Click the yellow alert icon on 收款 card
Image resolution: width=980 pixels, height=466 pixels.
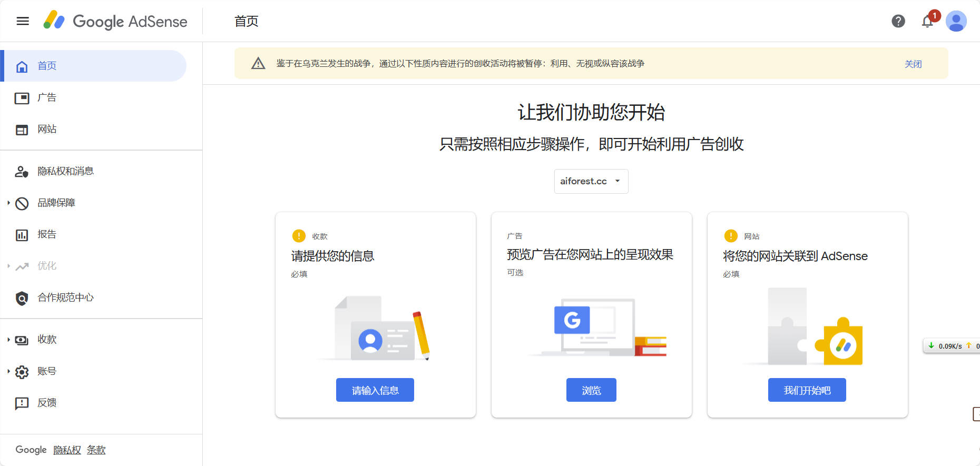299,236
